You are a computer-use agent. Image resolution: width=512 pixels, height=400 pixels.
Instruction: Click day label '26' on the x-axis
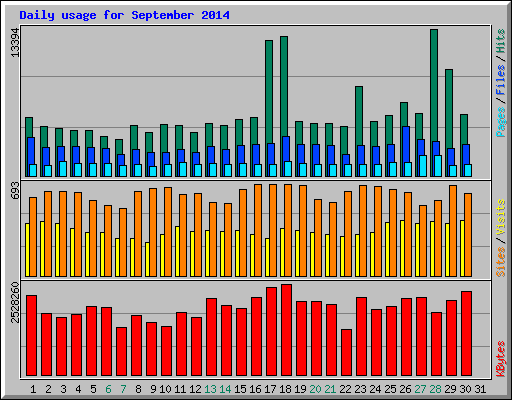pos(405,389)
